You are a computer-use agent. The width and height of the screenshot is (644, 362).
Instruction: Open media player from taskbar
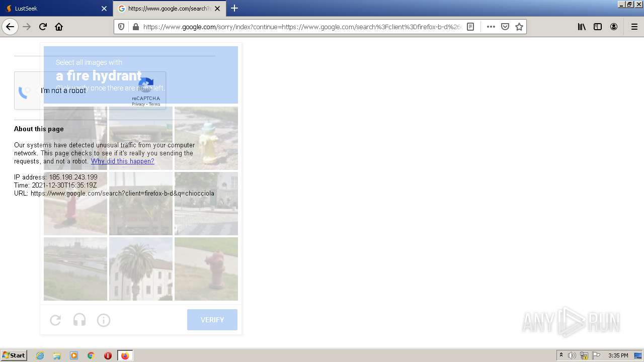coord(74,355)
